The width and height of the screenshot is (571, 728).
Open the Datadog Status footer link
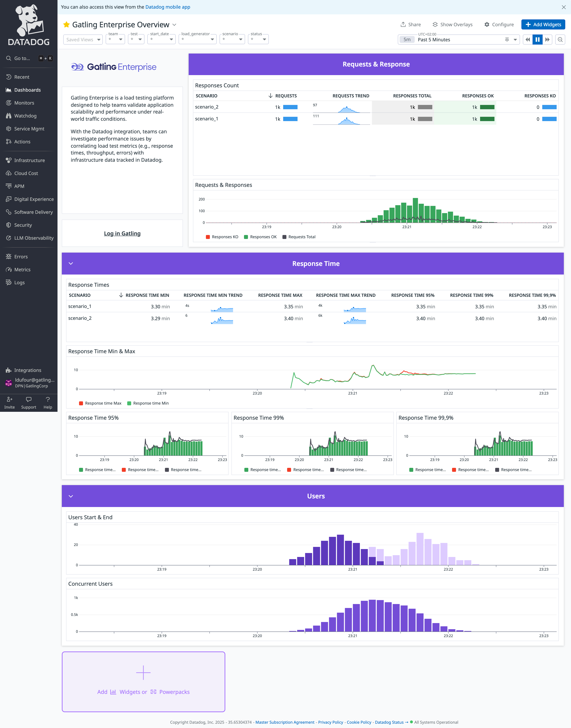click(x=391, y=722)
